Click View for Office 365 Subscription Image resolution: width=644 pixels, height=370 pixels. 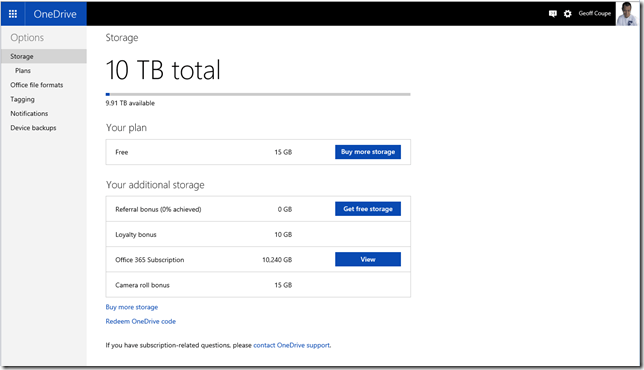tap(368, 260)
